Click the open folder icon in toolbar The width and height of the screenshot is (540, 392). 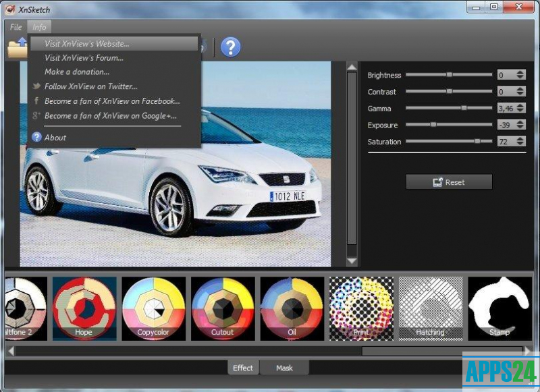tap(17, 48)
